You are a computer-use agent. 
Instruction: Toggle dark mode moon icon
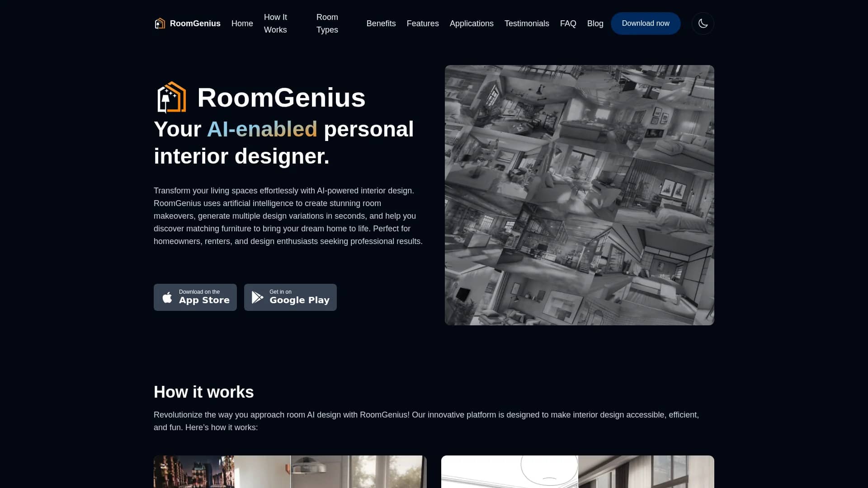703,23
